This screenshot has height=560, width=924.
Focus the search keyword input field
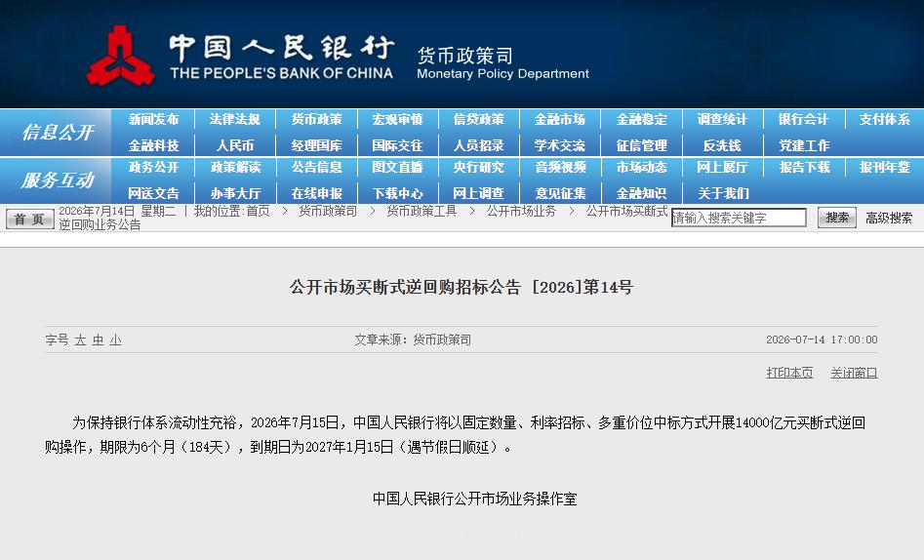pos(739,218)
